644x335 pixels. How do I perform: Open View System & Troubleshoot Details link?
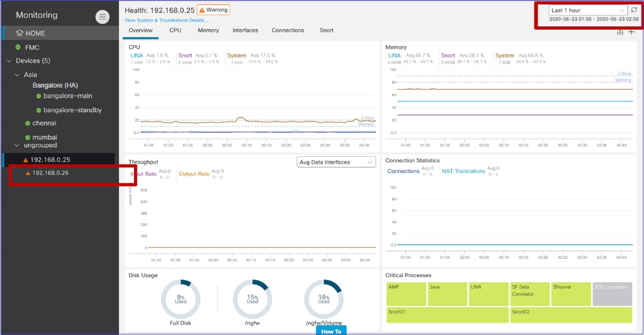[167, 20]
